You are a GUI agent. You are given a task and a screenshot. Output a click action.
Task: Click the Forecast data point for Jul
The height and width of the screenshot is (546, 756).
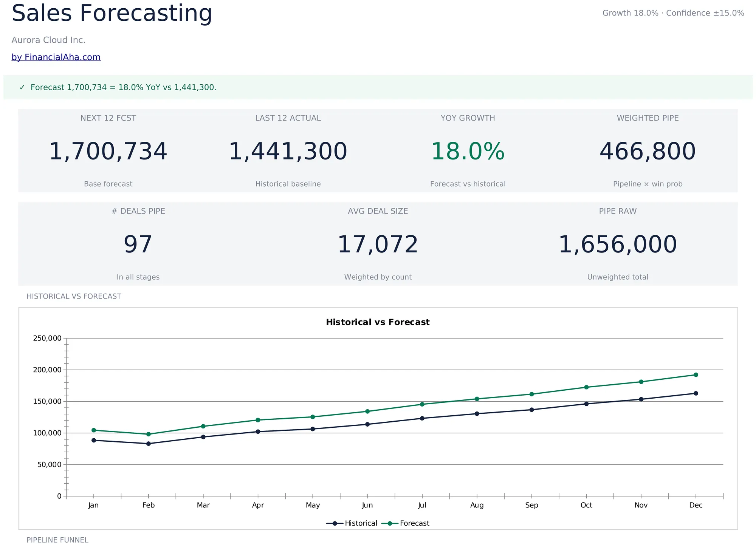[422, 404]
